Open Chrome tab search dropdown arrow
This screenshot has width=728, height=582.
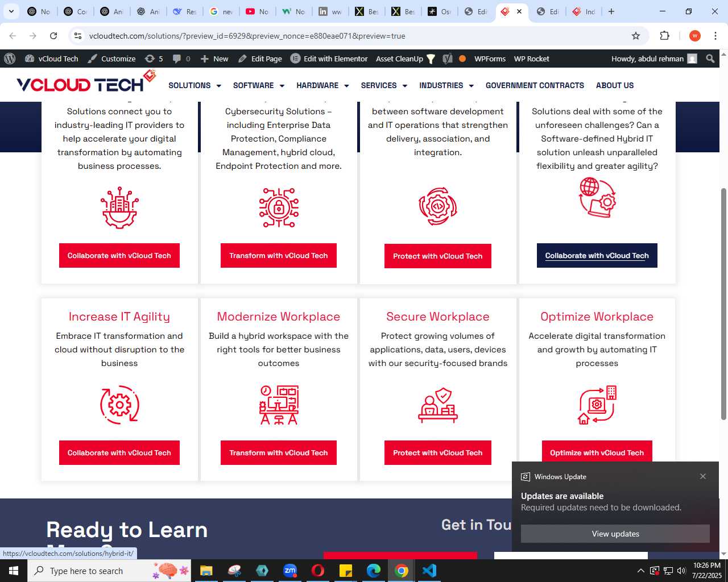[x=11, y=11]
